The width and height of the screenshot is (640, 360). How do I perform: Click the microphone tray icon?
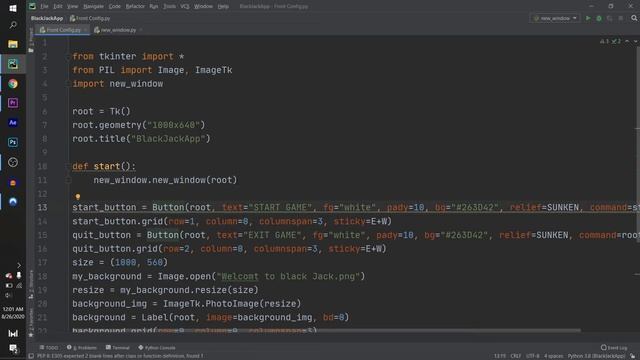(19, 276)
